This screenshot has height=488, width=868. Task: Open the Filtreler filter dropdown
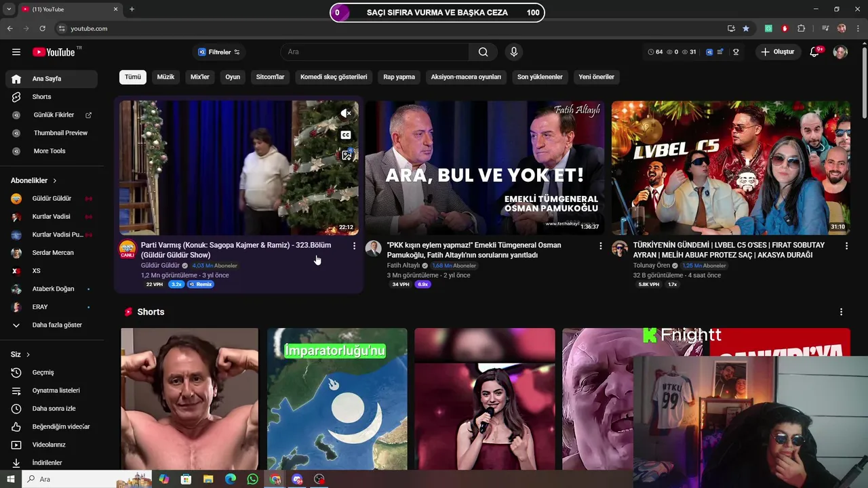(x=218, y=52)
